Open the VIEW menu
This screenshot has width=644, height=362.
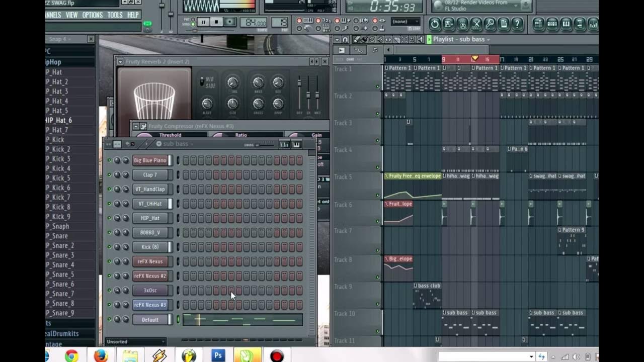(x=71, y=15)
